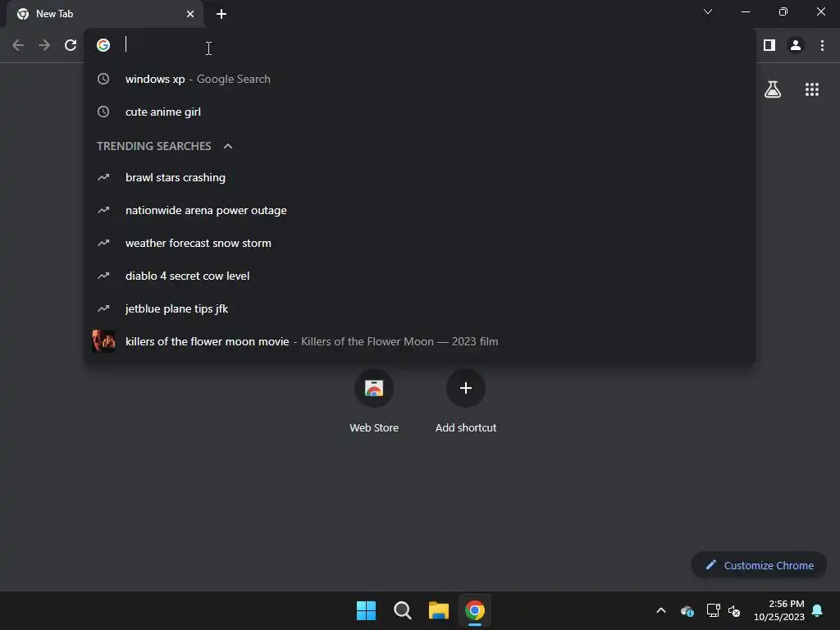Screen dimensions: 840x630
Task: Select 'killers of the flower moon movie' suggestion
Action: click(419, 341)
